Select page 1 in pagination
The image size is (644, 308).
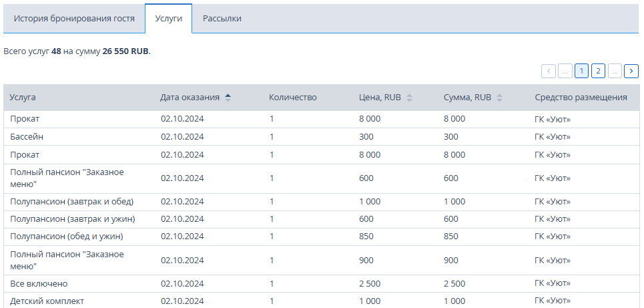tap(581, 71)
